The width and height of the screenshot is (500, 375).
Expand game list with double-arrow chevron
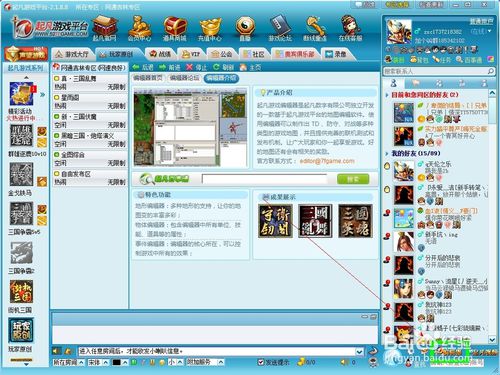[42, 95]
